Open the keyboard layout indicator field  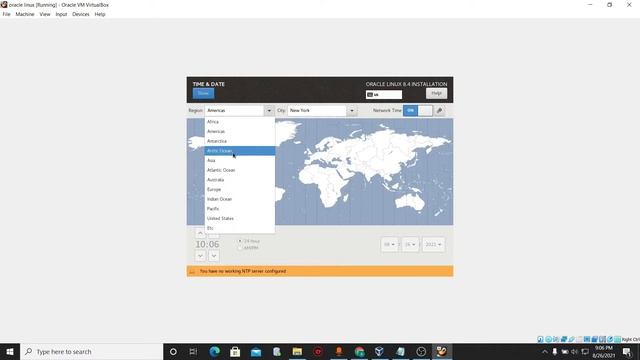(x=384, y=95)
